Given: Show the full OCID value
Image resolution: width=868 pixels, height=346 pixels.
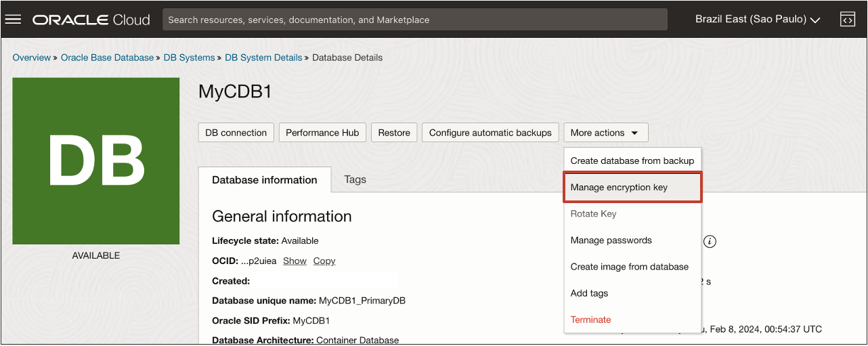Looking at the screenshot, I should 295,261.
